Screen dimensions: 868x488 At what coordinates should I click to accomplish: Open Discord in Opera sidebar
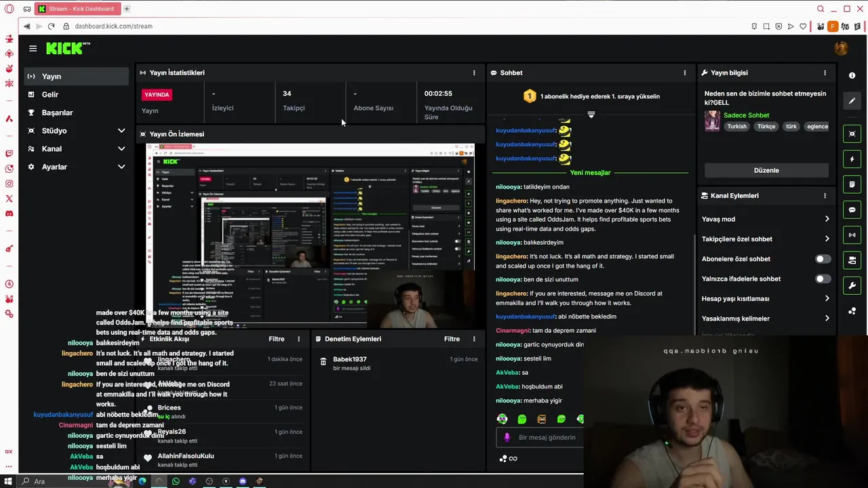click(x=9, y=213)
